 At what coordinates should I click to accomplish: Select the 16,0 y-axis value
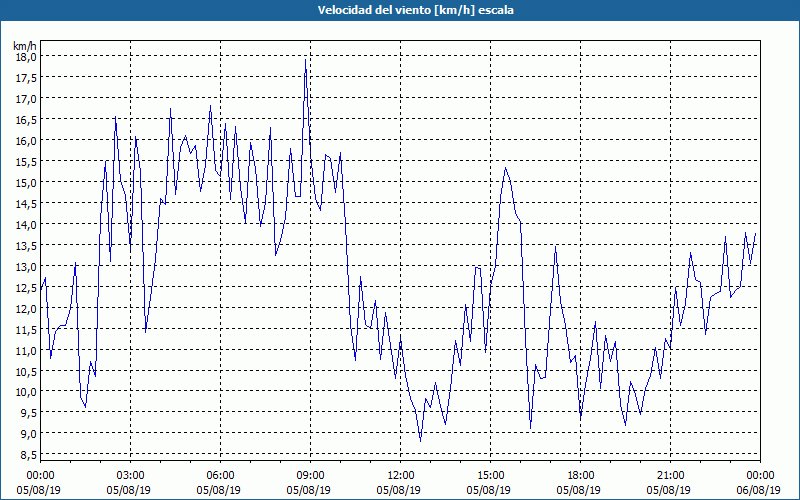26,140
